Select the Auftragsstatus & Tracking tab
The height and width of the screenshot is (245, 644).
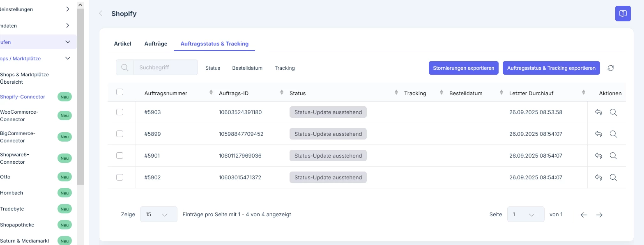tap(214, 44)
